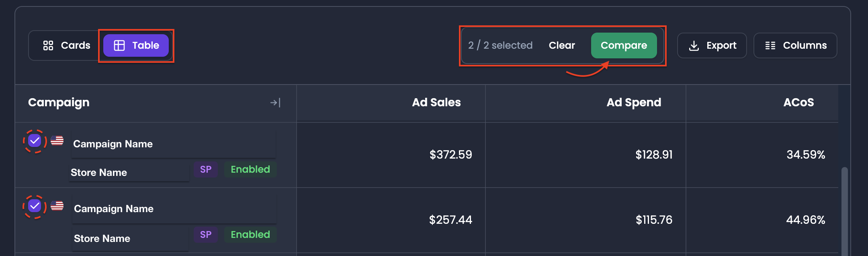The height and width of the screenshot is (256, 868).
Task: Click the SP badge on $372.59 campaign
Action: (206, 169)
